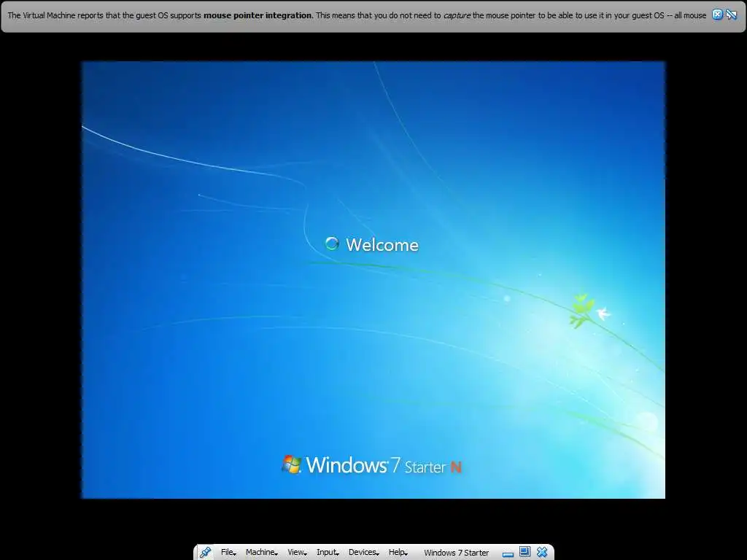Click the 'Windows 7 Starter' VM name label
The image size is (747, 560).
(x=457, y=553)
